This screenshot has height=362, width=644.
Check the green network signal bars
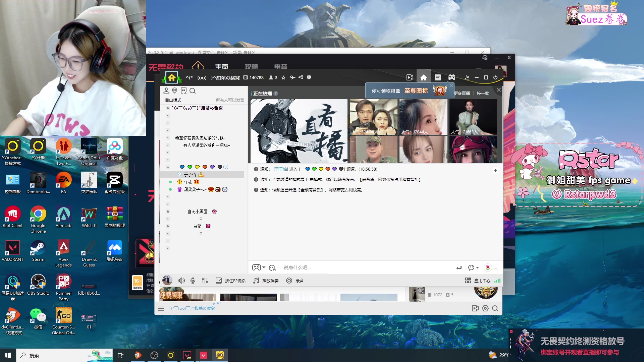tap(497, 281)
